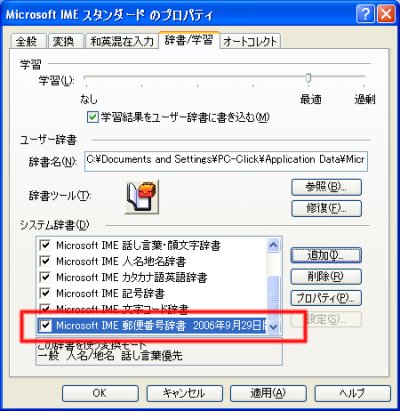Click the 学習 slider thumb at 最適
This screenshot has width=400, height=411.
coord(308,78)
